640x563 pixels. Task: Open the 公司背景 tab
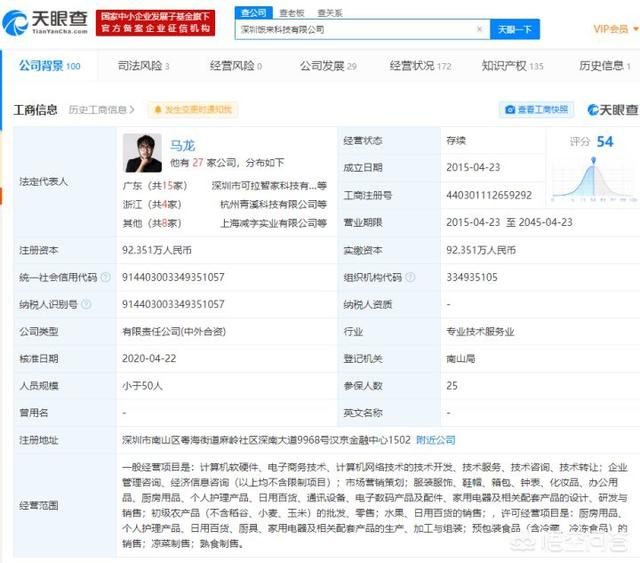click(49, 65)
